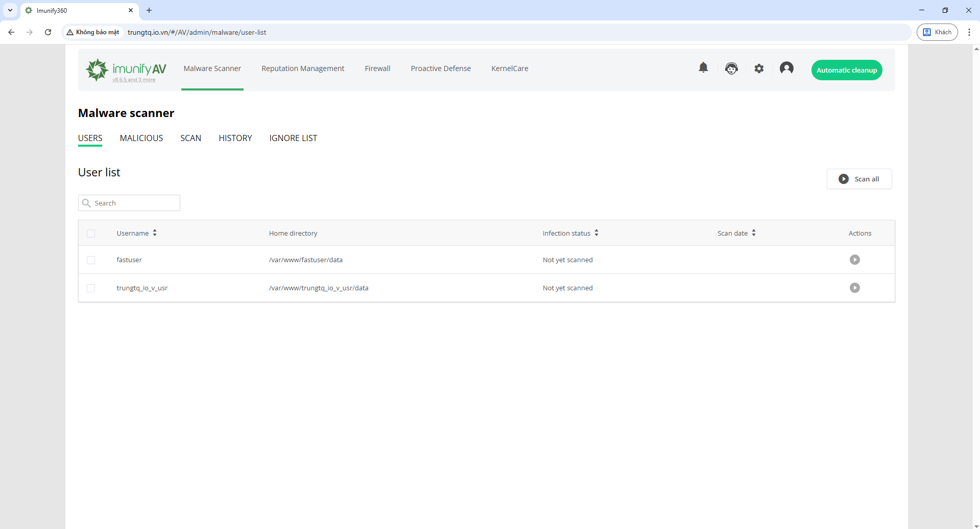Open the support chat icon
This screenshot has height=529, width=980.
click(x=731, y=68)
